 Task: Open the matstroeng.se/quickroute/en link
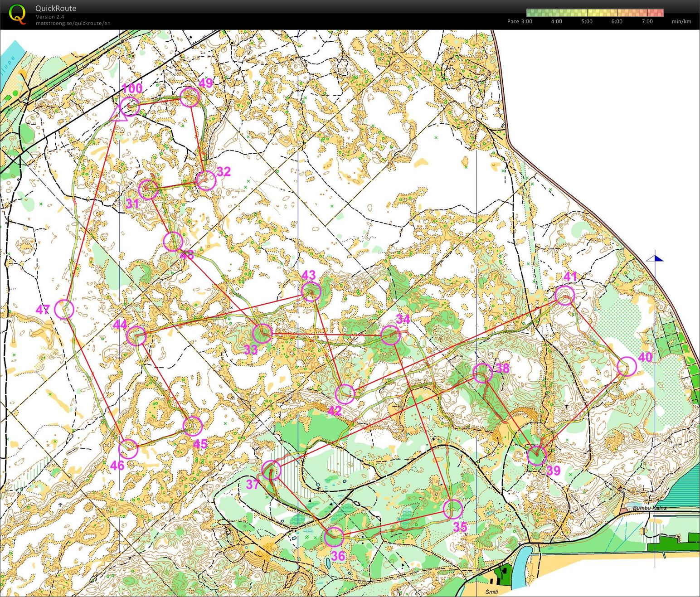pos(73,24)
